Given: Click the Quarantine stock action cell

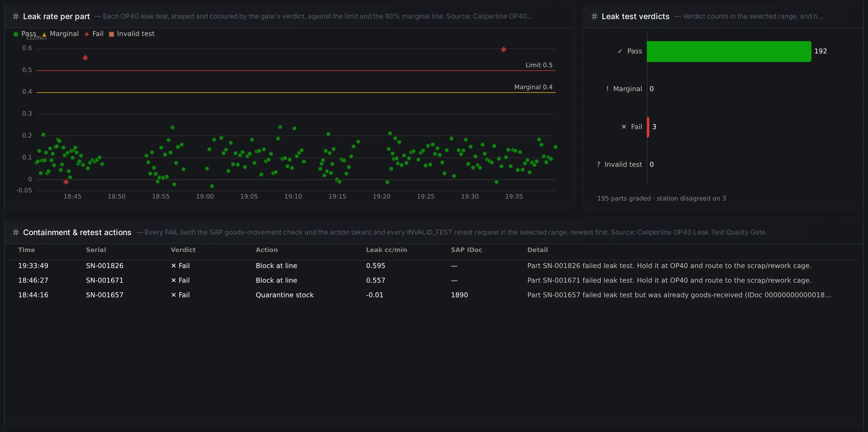Looking at the screenshot, I should [285, 295].
